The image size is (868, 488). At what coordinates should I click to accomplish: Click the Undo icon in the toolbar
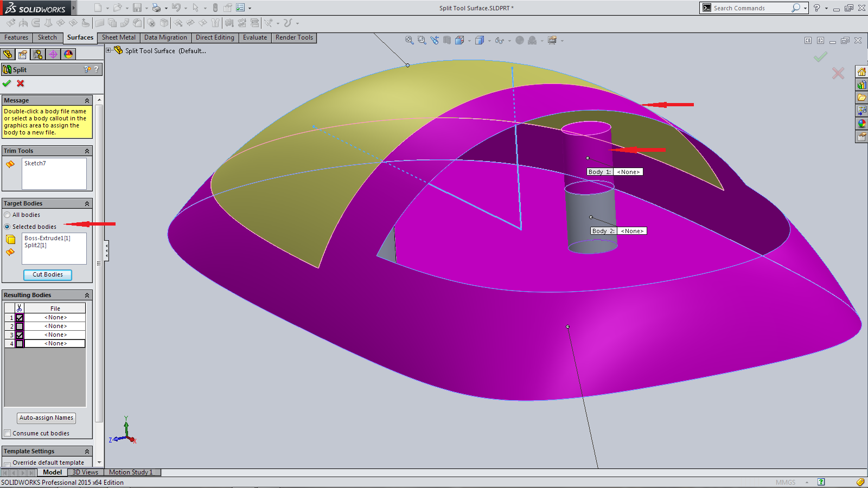pos(176,8)
